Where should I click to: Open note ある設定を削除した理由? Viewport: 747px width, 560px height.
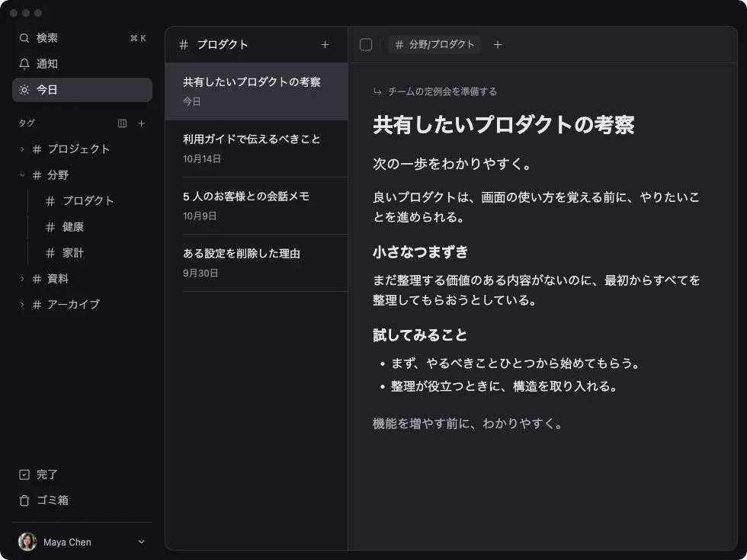pyautogui.click(x=256, y=263)
